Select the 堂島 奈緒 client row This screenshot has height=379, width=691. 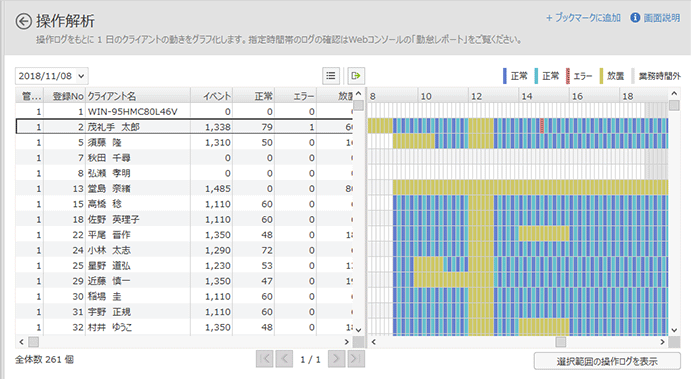pyautogui.click(x=184, y=188)
